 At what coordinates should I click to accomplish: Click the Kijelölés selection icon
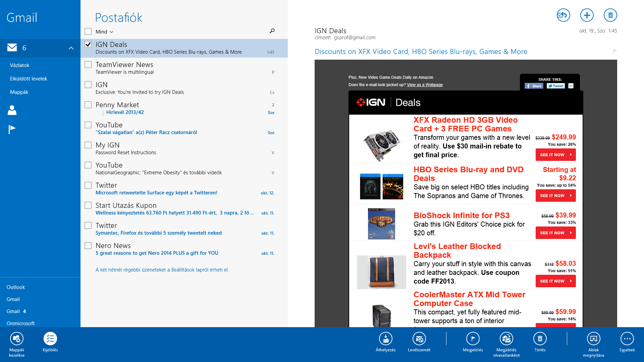tap(50, 339)
